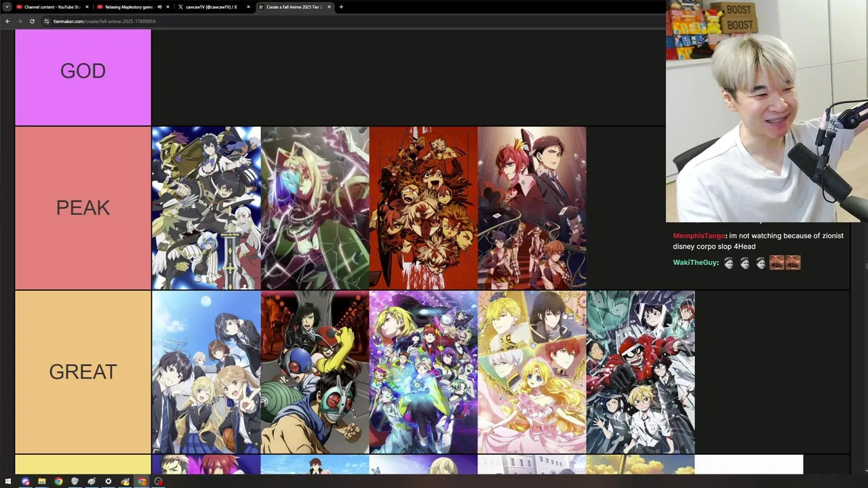Pick the mecha girls poster in PEAK
Screen dimensions: 868x488
206,208
